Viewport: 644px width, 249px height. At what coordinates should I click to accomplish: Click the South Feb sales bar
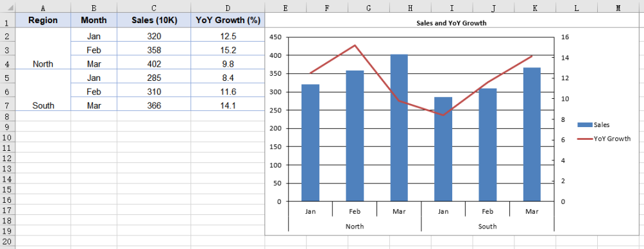487,144
